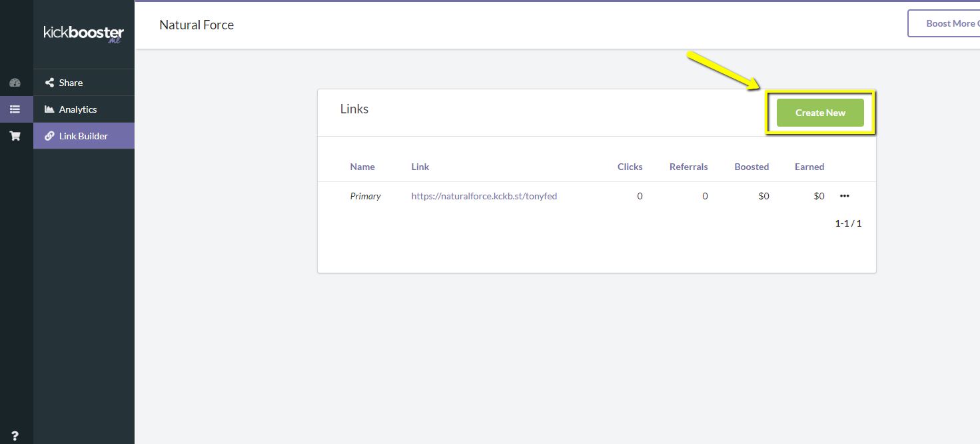Click the 1-1 / 1 pagination text
980x444 pixels.
click(848, 223)
